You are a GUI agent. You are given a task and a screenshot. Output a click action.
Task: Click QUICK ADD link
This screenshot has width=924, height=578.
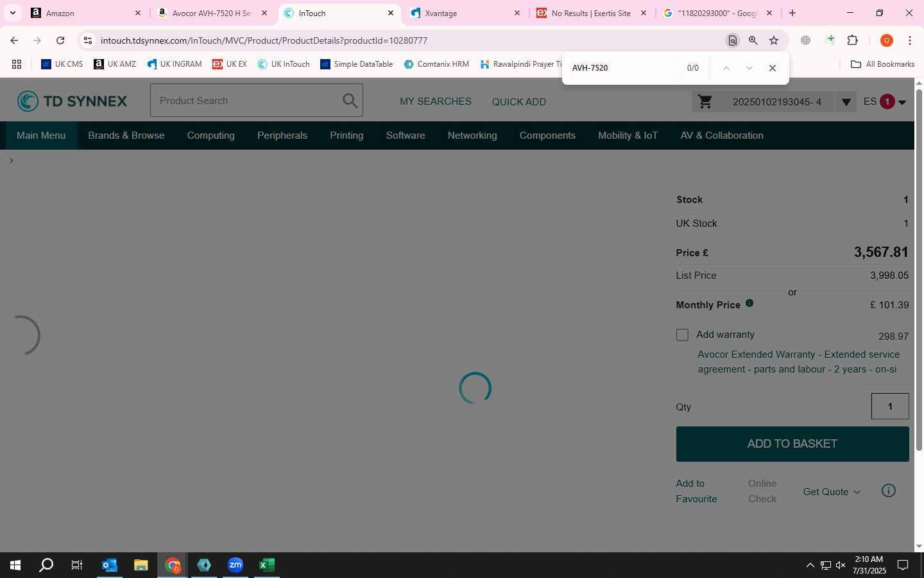[x=519, y=101]
